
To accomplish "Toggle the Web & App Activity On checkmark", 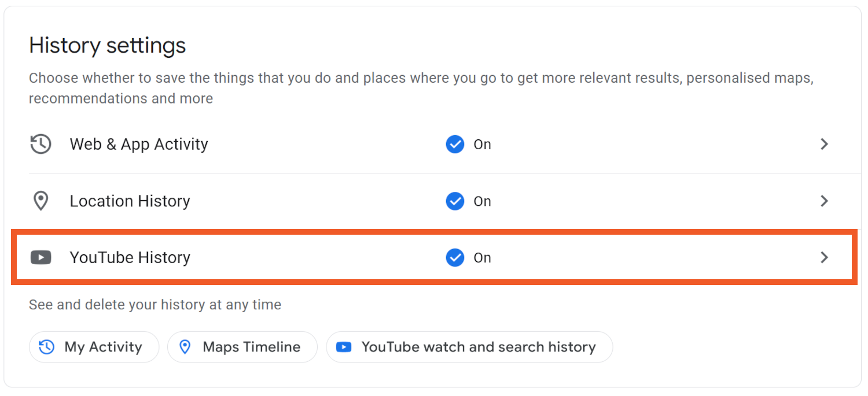I will pyautogui.click(x=455, y=144).
